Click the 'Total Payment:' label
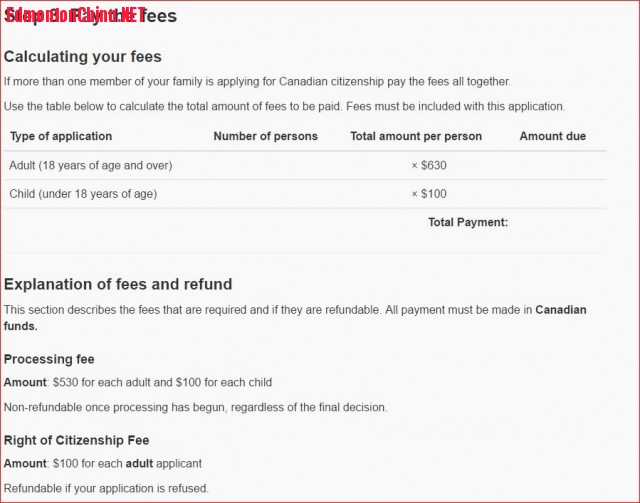This screenshot has height=503, width=640. coord(468,222)
